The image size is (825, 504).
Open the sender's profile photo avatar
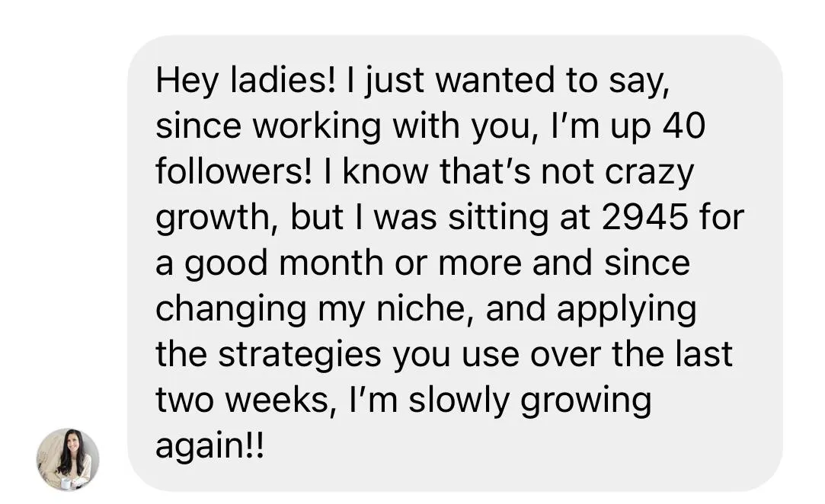point(68,459)
